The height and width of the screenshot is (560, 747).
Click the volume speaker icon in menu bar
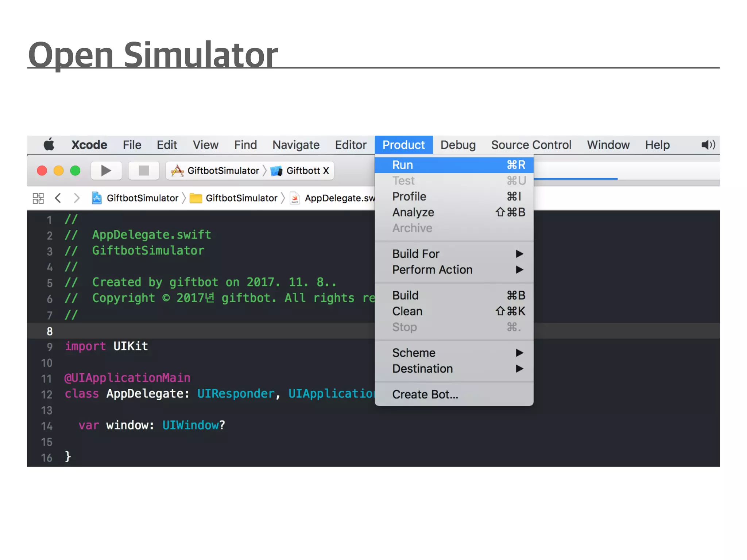coord(708,145)
